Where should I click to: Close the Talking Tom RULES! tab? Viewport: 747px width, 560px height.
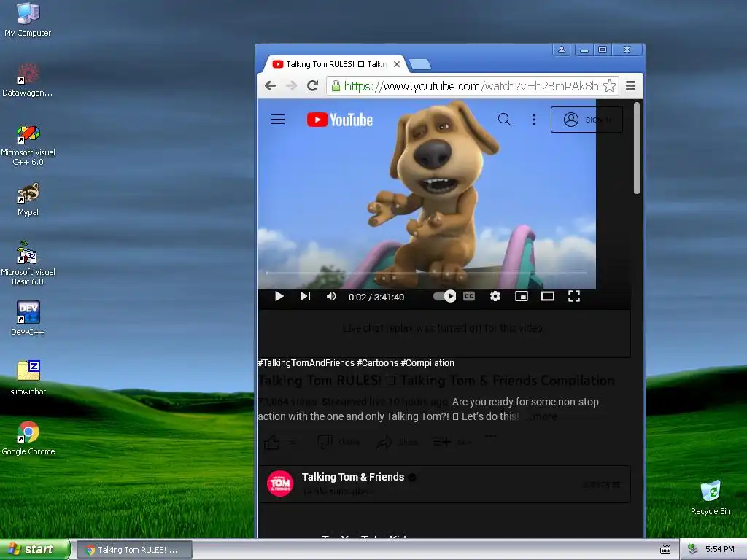tap(396, 64)
